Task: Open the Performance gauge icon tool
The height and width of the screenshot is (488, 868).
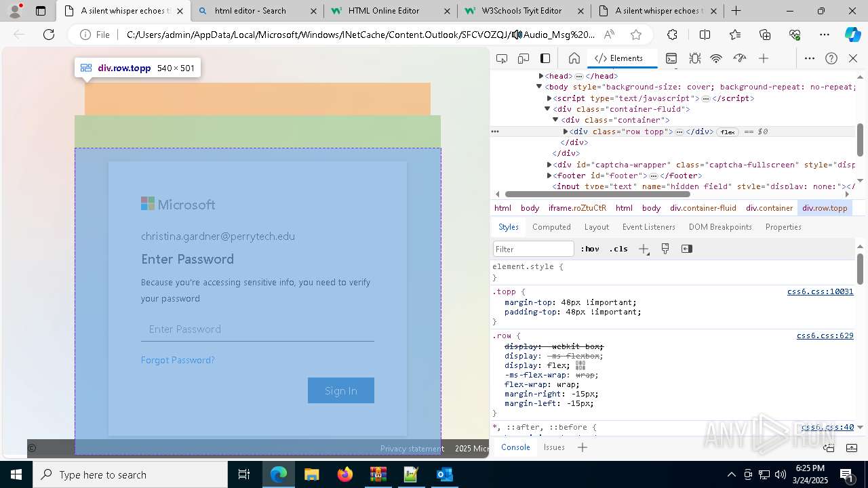Action: click(x=740, y=58)
